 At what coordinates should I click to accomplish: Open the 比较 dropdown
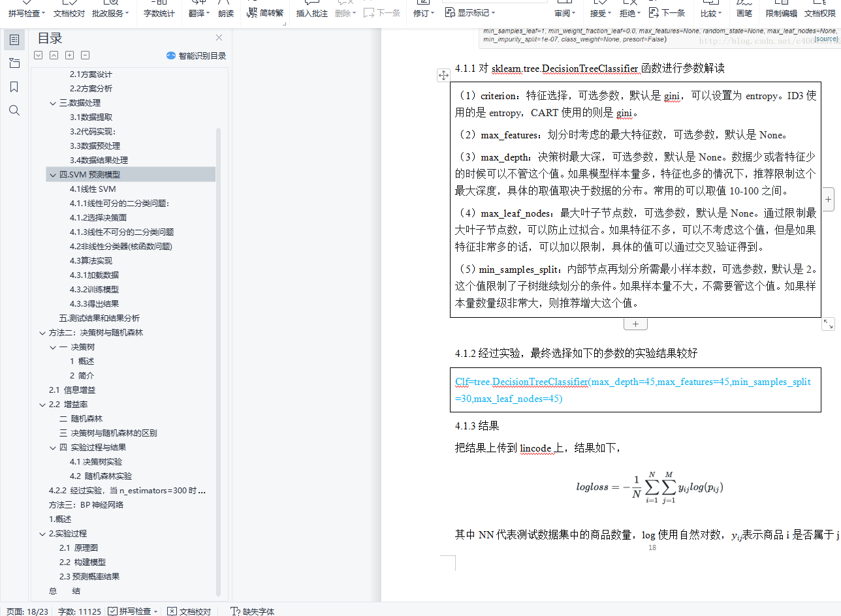711,13
